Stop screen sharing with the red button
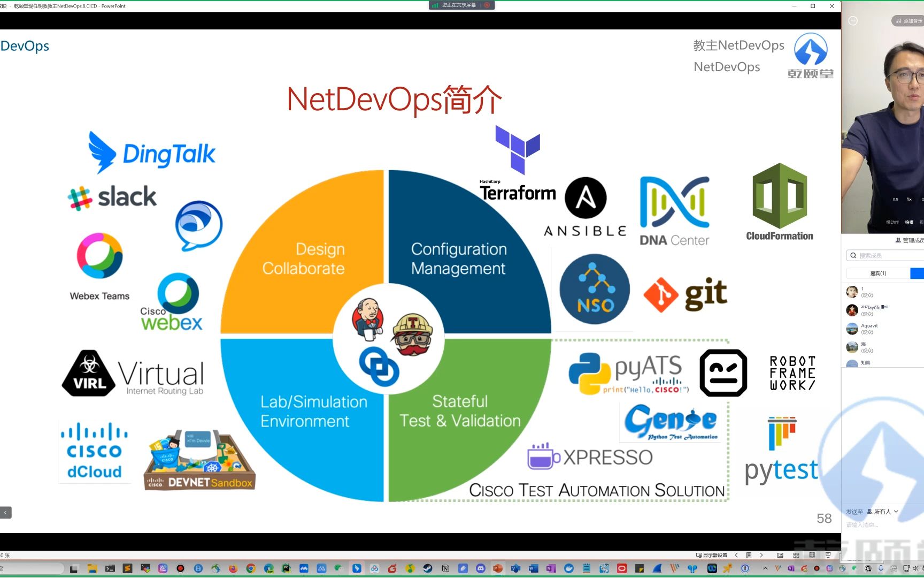The width and height of the screenshot is (924, 578). point(487,5)
